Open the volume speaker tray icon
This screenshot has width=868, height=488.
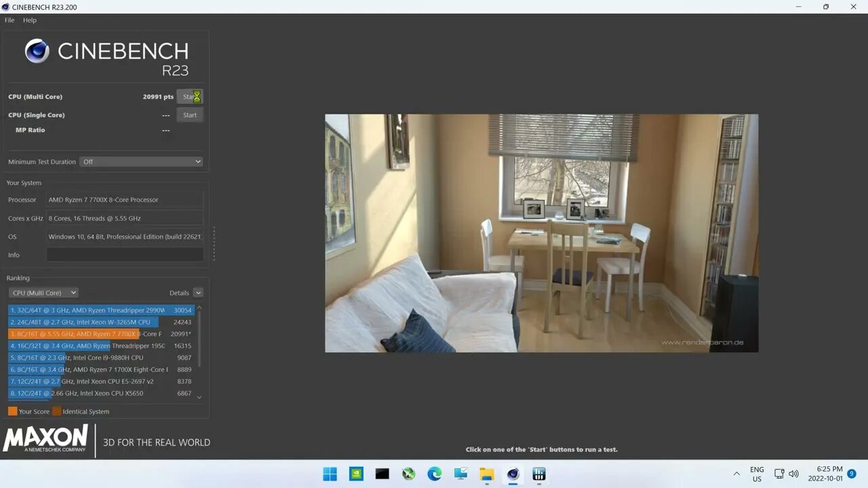[x=793, y=474]
